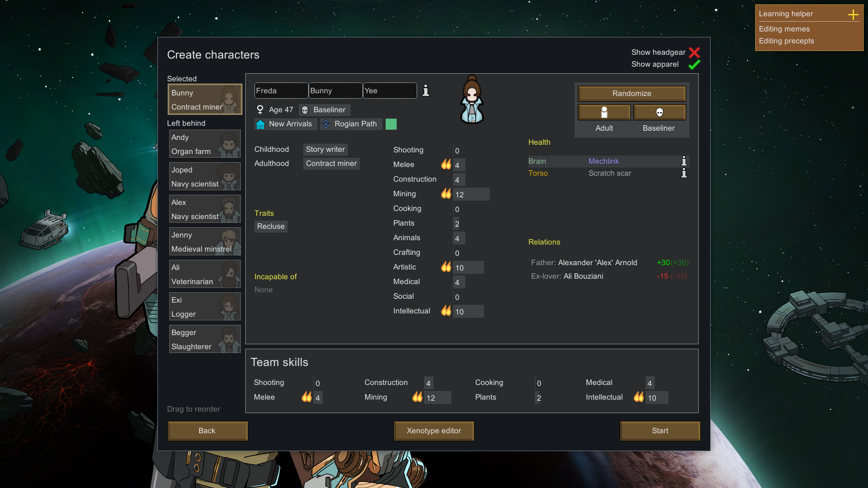Viewport: 868px width, 488px height.
Task: Click the Baseliner xenotype label near Age
Action: coord(329,110)
